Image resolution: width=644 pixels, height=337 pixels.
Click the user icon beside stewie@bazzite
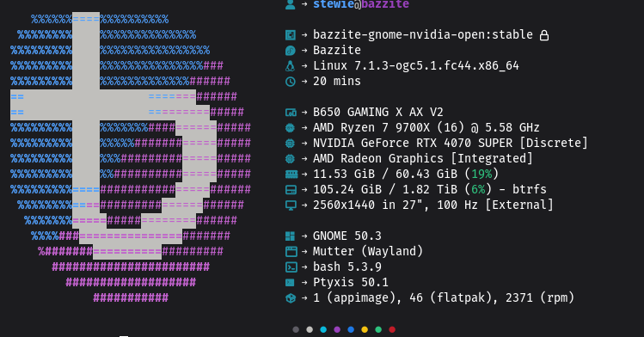[x=291, y=3]
